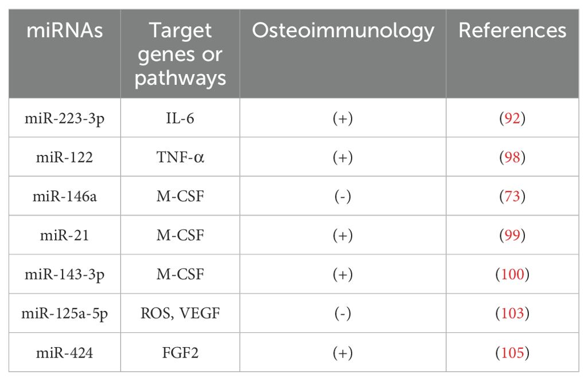Select the miR-122 cell
This screenshot has width=588, height=381.
pyautogui.click(x=65, y=157)
